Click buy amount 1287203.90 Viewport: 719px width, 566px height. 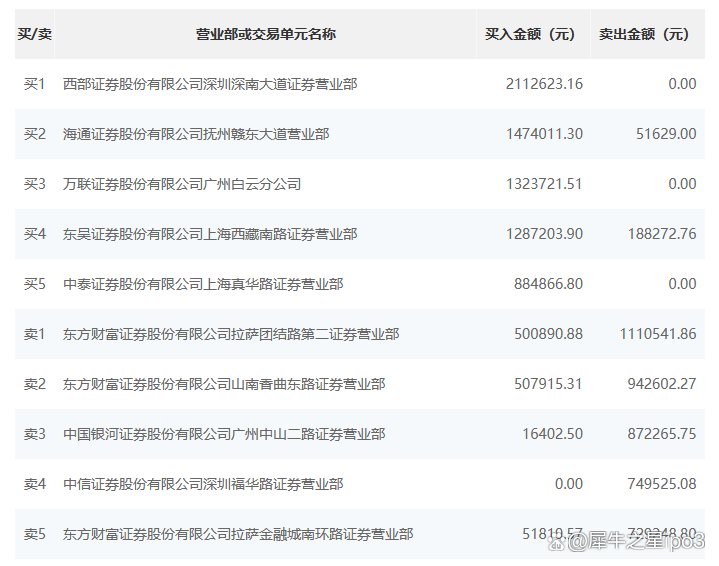coord(544,234)
